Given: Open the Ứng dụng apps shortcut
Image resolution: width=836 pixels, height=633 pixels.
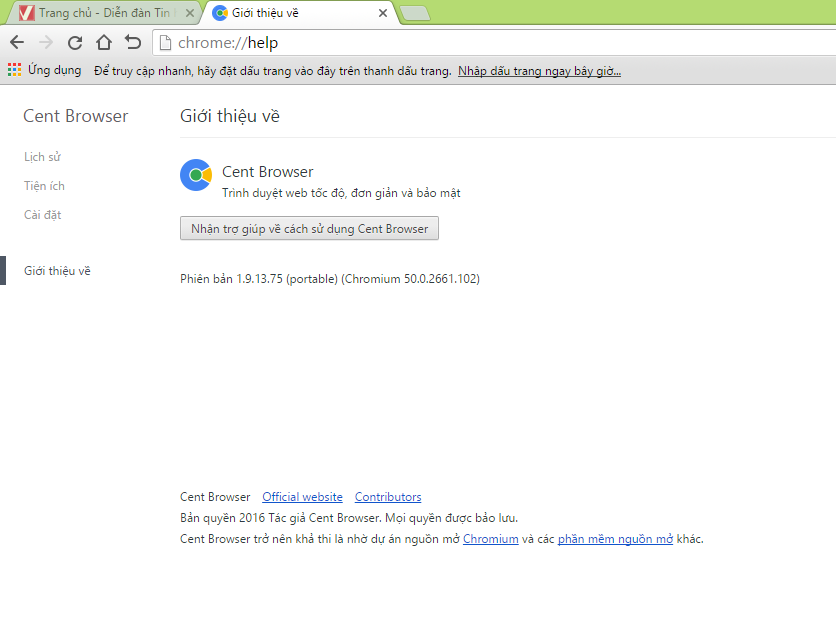Looking at the screenshot, I should click(45, 70).
